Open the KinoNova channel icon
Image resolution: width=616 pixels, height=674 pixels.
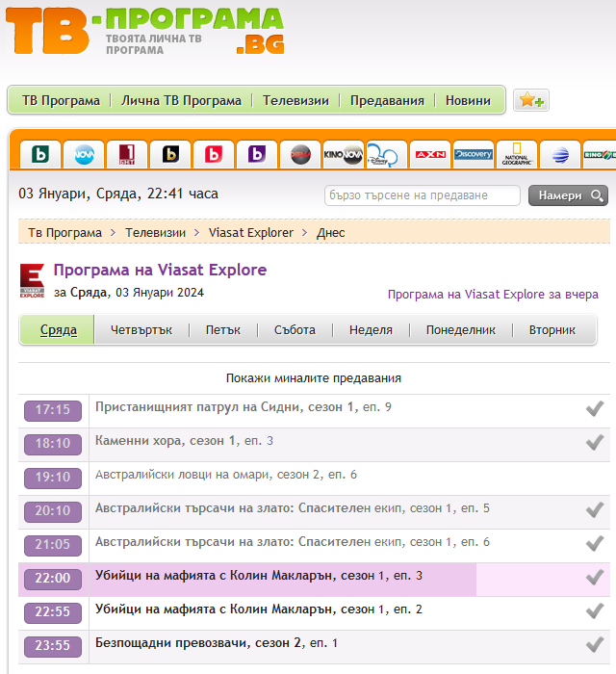(344, 154)
